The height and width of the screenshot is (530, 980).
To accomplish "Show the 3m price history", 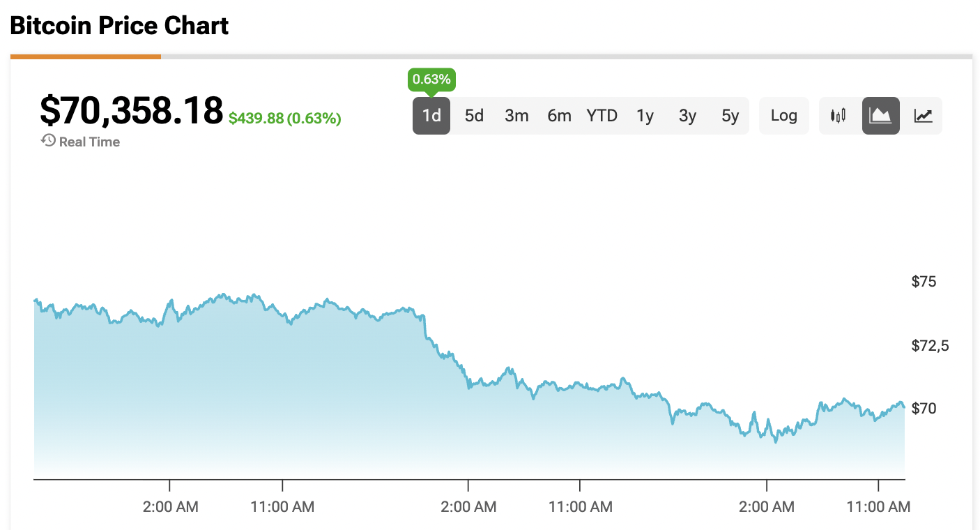I will [516, 116].
